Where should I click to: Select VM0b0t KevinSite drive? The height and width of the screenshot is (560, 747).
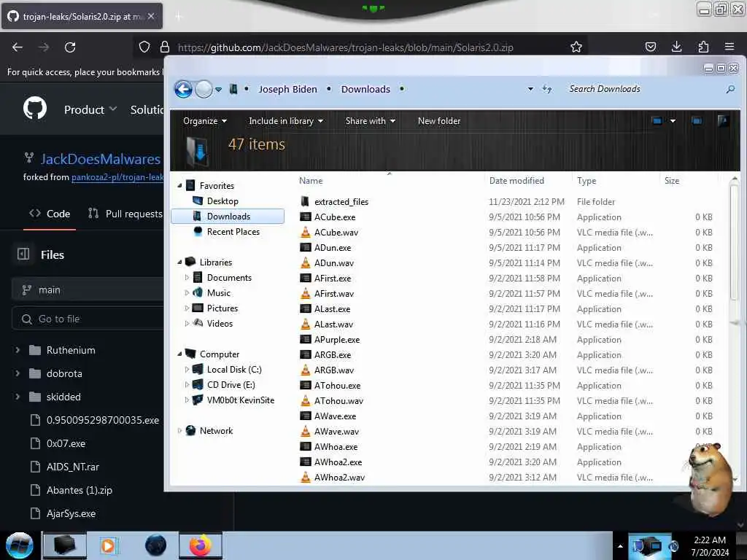(x=240, y=400)
